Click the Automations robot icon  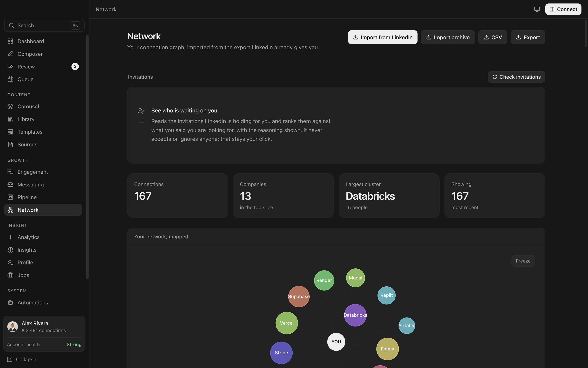click(10, 303)
